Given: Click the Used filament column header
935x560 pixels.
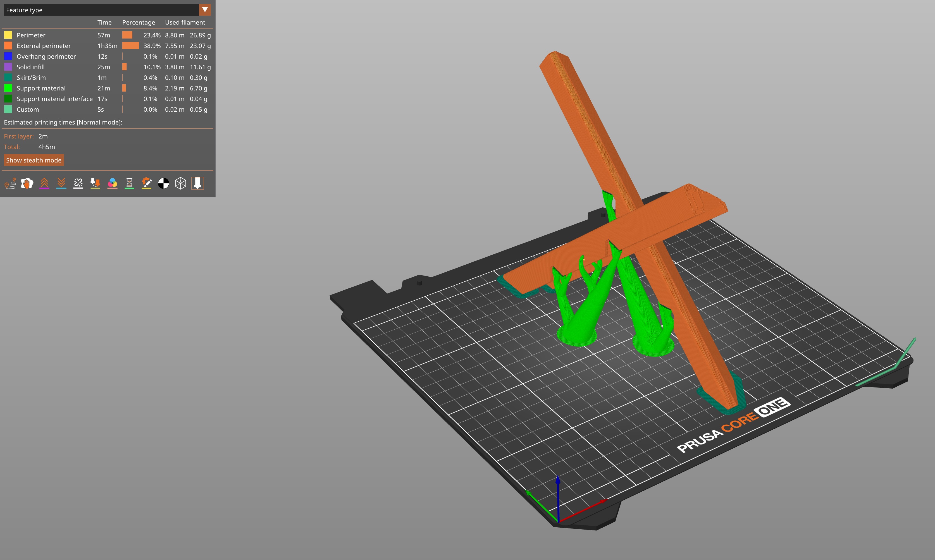Looking at the screenshot, I should pos(185,22).
